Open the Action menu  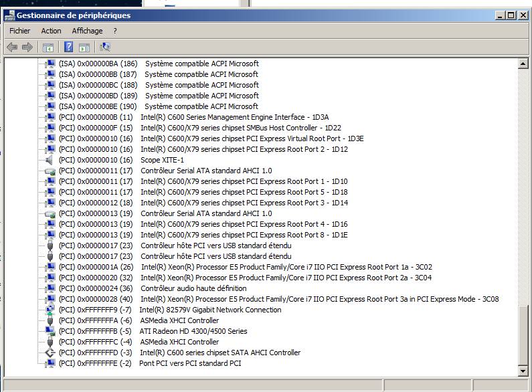click(52, 31)
